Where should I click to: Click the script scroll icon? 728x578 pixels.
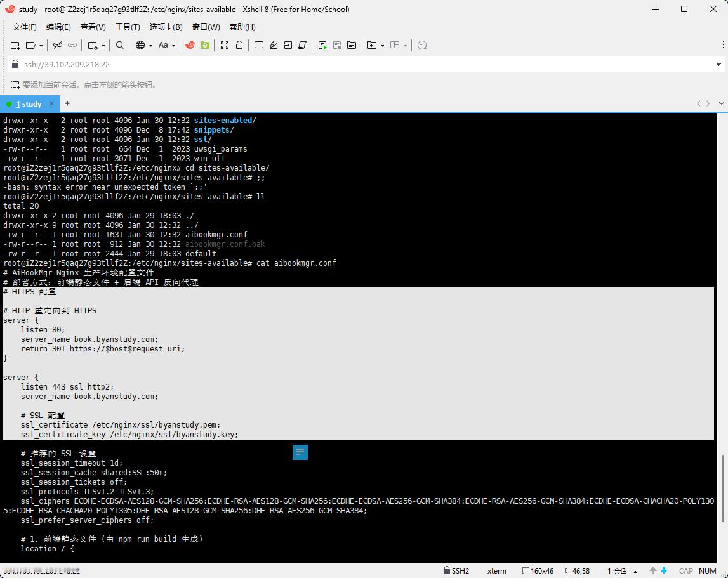303,45
